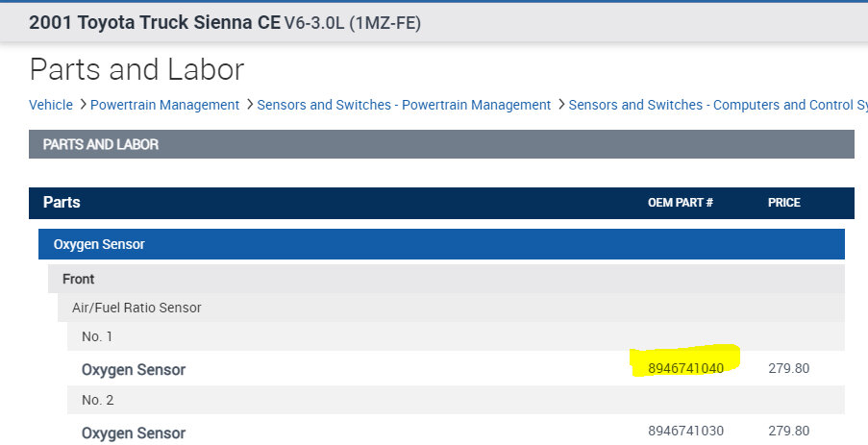Screen dimensions: 868x445
Task: Go to Sensors and Switches - Powertrain Management
Action: (x=404, y=105)
